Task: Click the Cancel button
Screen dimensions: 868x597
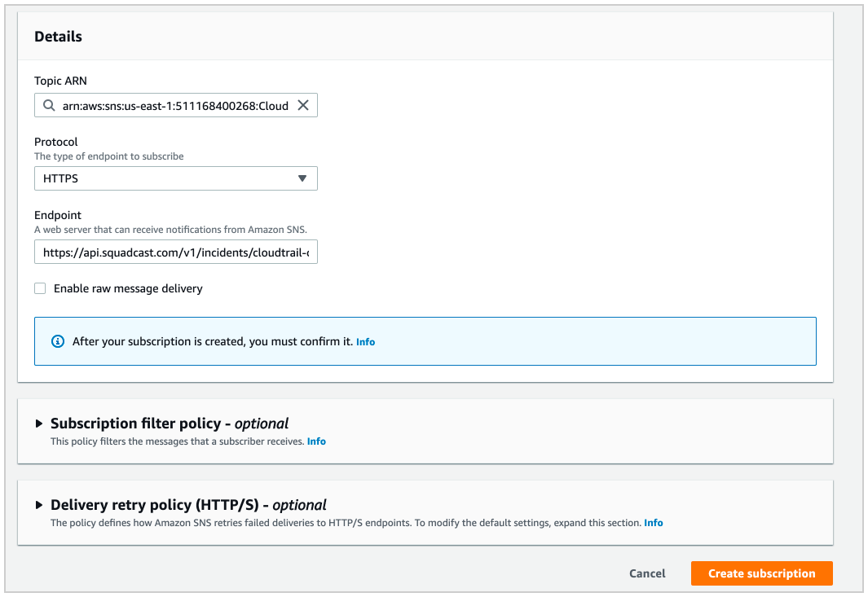Action: (x=647, y=573)
